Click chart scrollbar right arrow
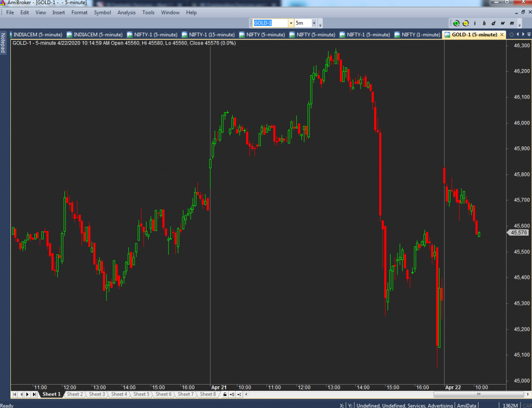 point(528,395)
